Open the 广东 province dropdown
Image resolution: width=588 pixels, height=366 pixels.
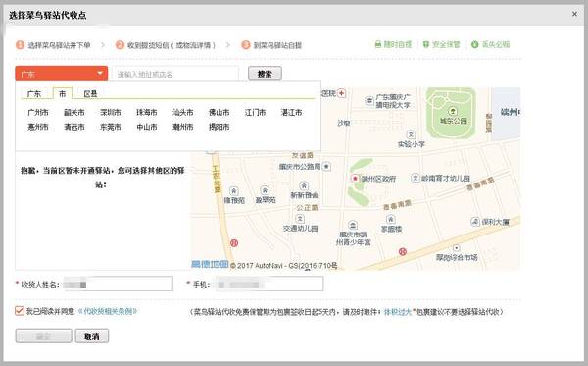[x=62, y=74]
